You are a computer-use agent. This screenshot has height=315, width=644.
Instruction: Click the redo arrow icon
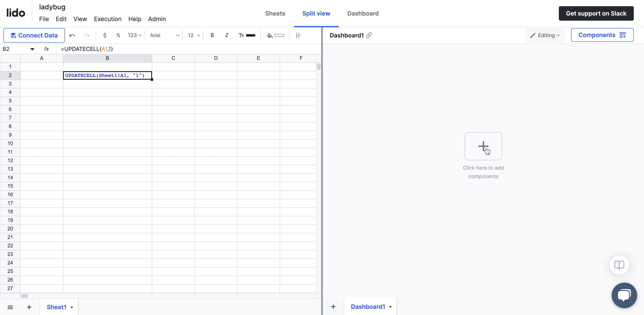coord(86,35)
